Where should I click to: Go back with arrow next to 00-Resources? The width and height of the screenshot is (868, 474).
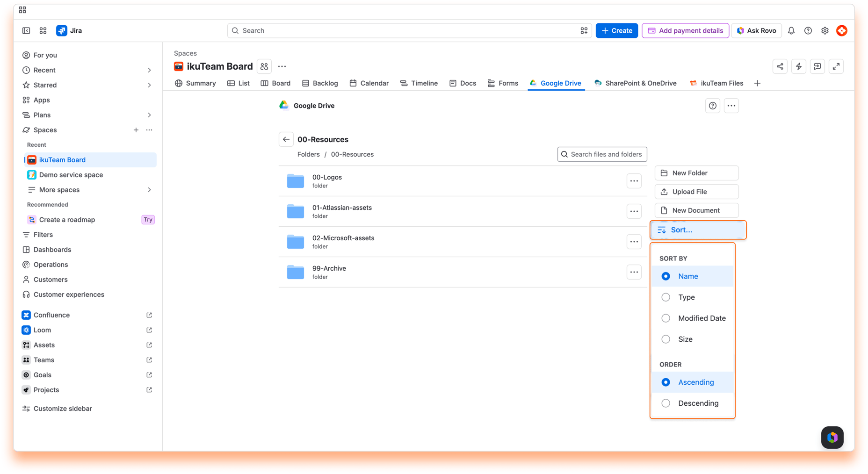(x=286, y=139)
